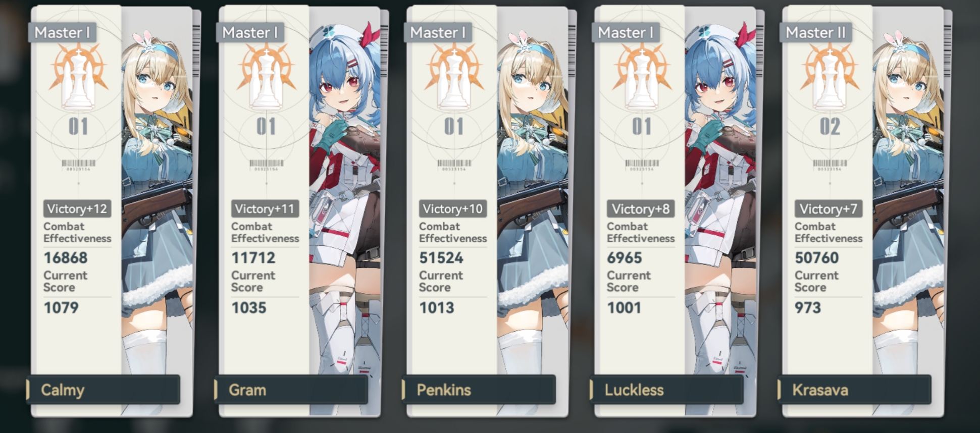Click Calmy's Victory+12 badge
This screenshot has height=433, width=980.
pyautogui.click(x=77, y=209)
